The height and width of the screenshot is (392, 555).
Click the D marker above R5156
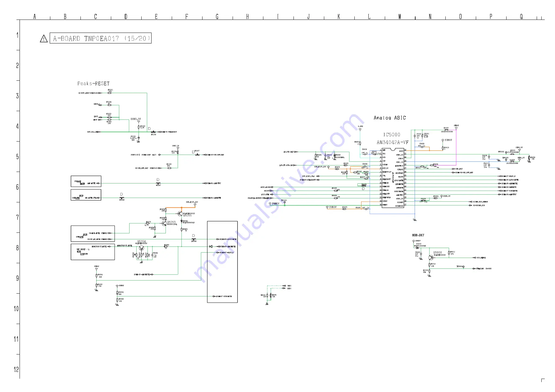click(149, 128)
